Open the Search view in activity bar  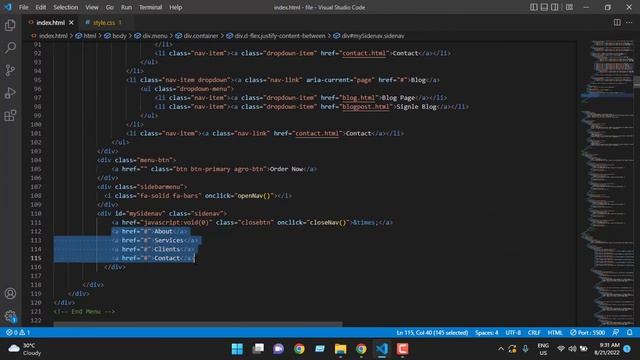click(10, 48)
